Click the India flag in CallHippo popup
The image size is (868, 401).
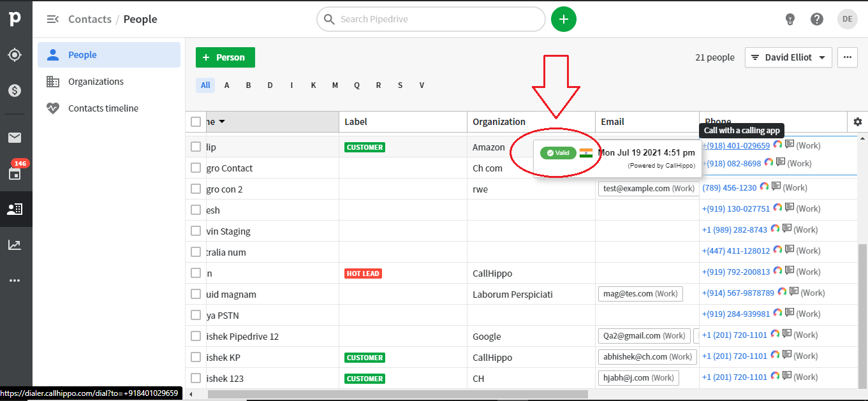click(x=586, y=153)
